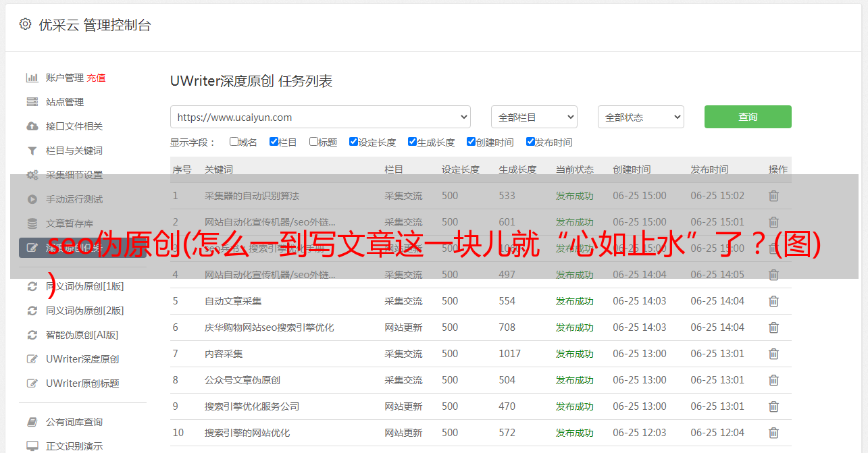Click the 文章暂存库 database icon
Screen dimensions: 868x453
pyautogui.click(x=32, y=223)
